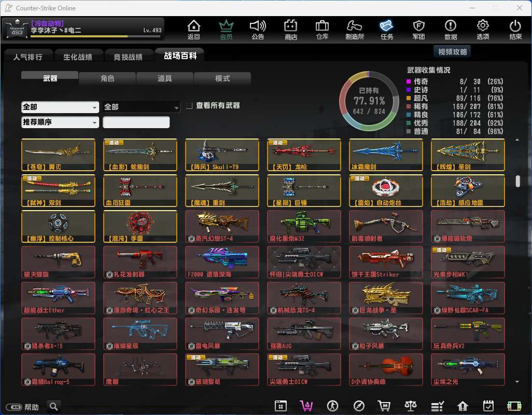The width and height of the screenshot is (532, 415).
Task: Open the checklist icon in bottom bar
Action: [437, 406]
